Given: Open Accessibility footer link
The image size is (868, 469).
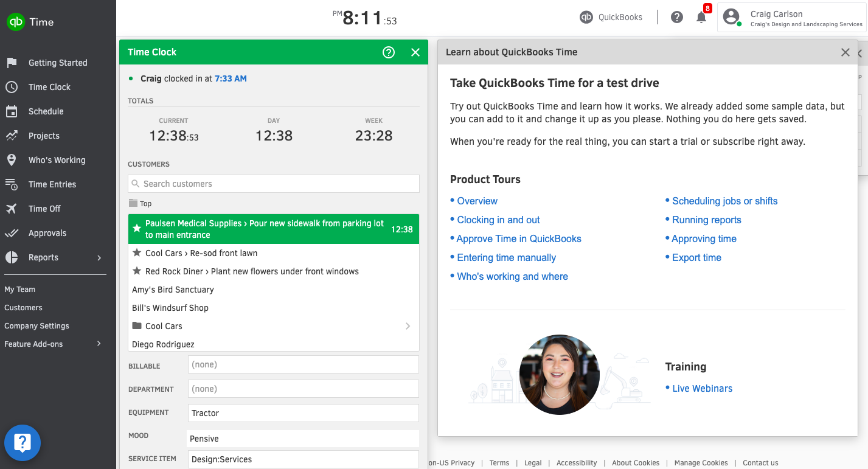Looking at the screenshot, I should click(577, 463).
